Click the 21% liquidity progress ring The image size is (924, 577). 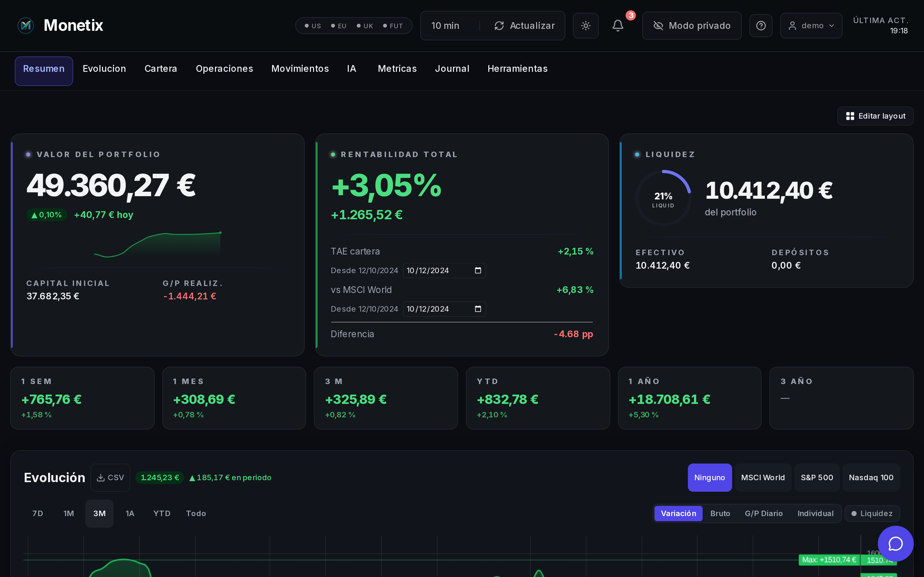tap(663, 198)
